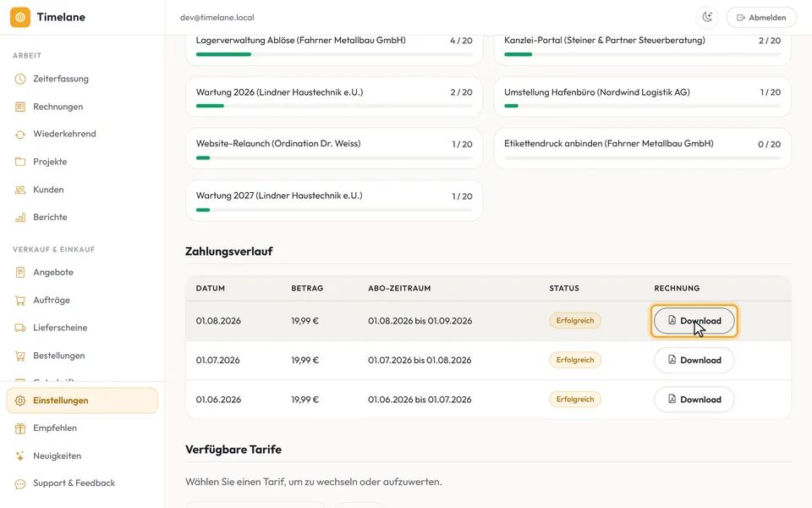Click the bar chart icon beside Berichte
Screen dimensions: 812x508
[20, 218]
